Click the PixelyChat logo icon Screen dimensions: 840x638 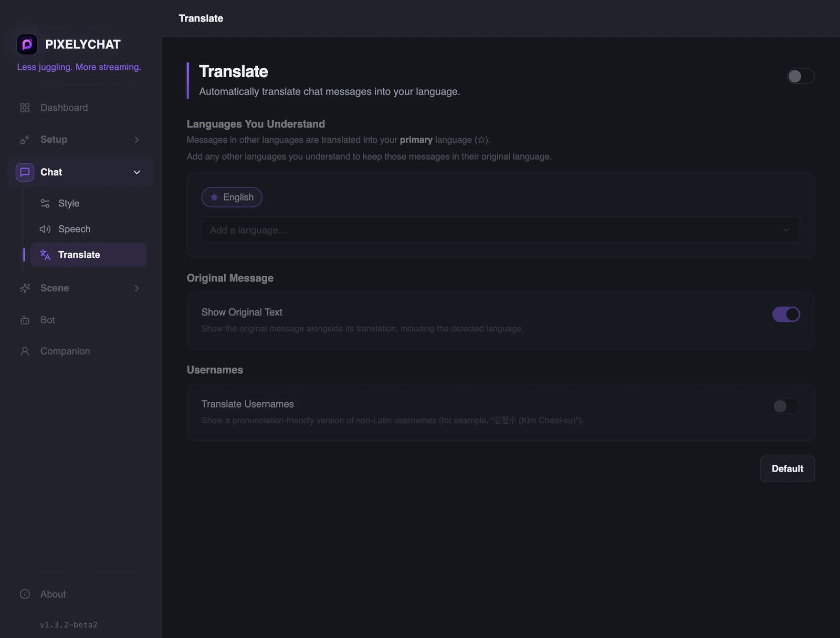pyautogui.click(x=27, y=44)
